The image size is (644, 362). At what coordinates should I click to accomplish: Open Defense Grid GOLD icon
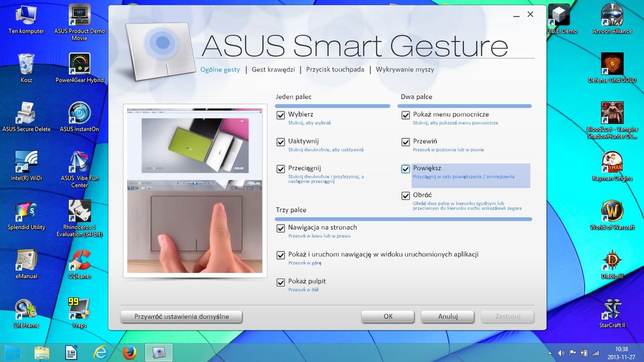click(x=612, y=68)
